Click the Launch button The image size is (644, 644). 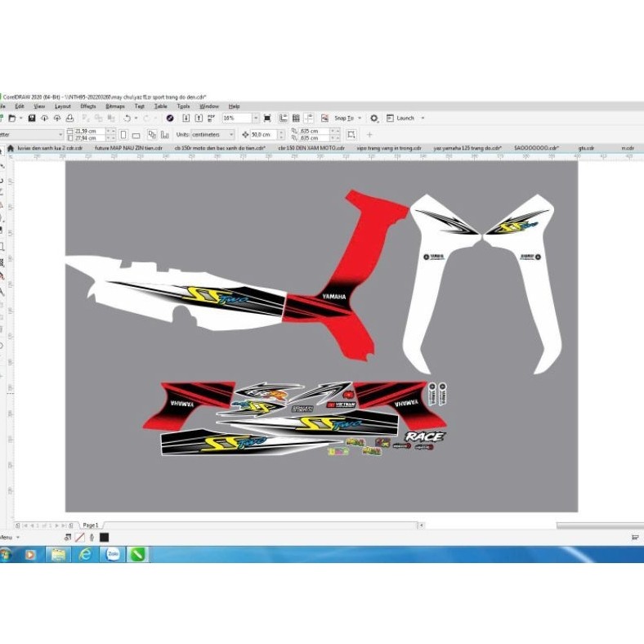pos(400,119)
